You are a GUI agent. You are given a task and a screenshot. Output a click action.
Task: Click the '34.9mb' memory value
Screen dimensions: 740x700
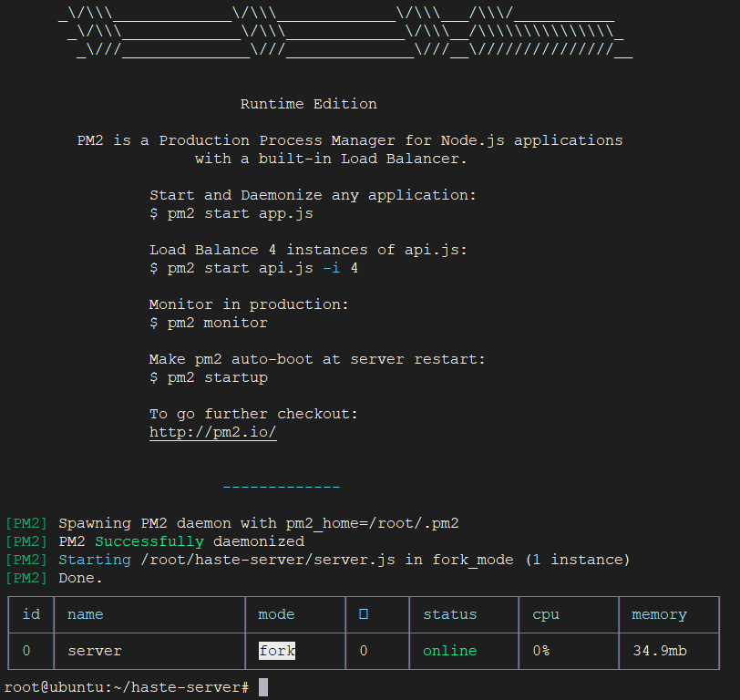pyautogui.click(x=660, y=651)
